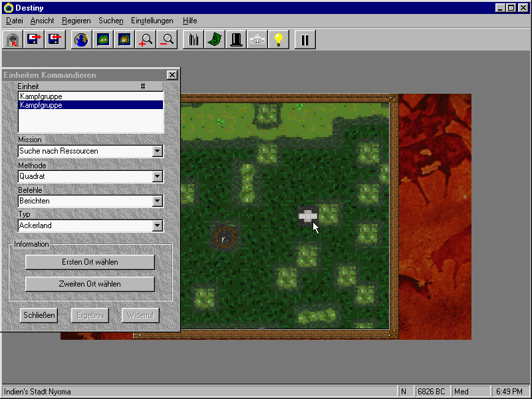Image resolution: width=532 pixels, height=399 pixels.
Task: Pause the game with the pause button
Action: [305, 40]
